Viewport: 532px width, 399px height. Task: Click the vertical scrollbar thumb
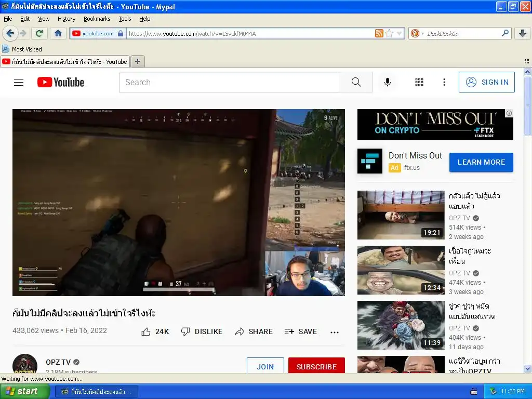(x=527, y=106)
